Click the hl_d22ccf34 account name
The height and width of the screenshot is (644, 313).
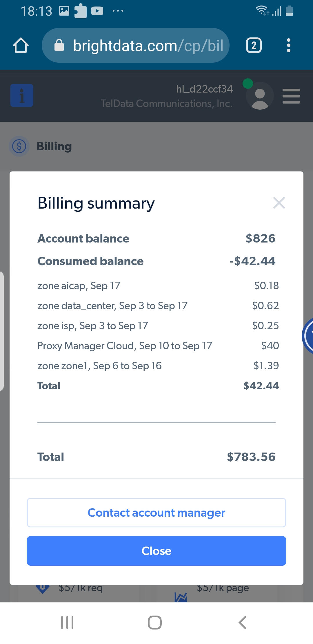tap(204, 89)
